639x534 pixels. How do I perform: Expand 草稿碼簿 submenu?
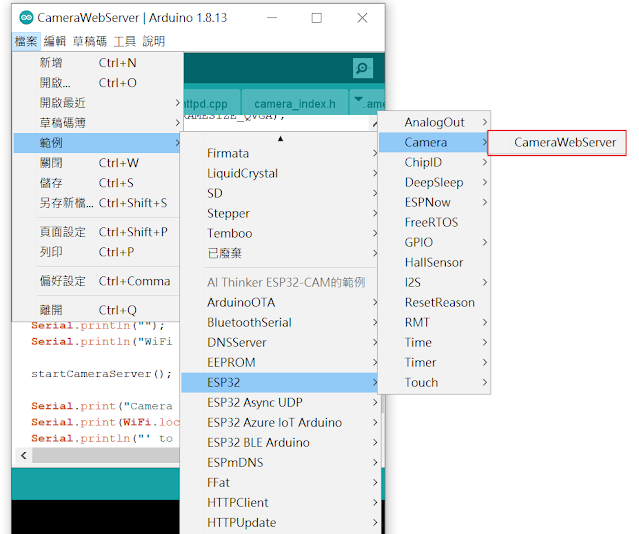[98, 123]
